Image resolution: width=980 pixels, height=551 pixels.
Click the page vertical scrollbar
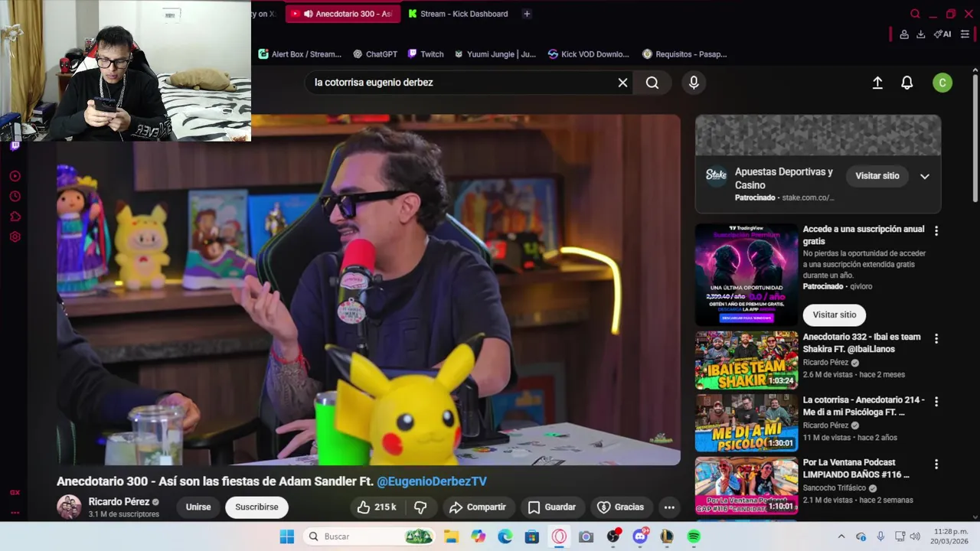(975, 138)
